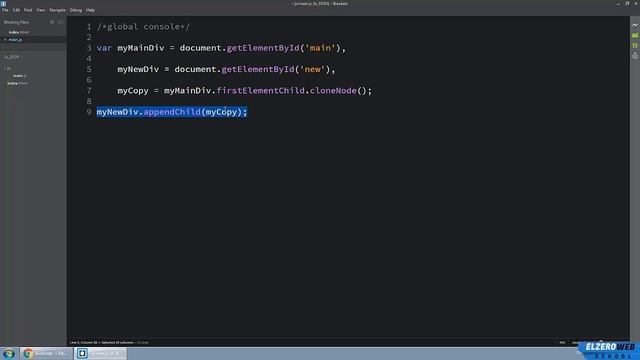
Task: Click line number 5 in gutter
Action: click(89, 69)
